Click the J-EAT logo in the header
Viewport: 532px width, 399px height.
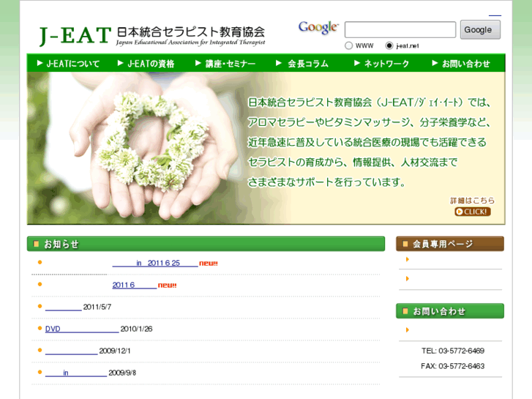coord(152,36)
